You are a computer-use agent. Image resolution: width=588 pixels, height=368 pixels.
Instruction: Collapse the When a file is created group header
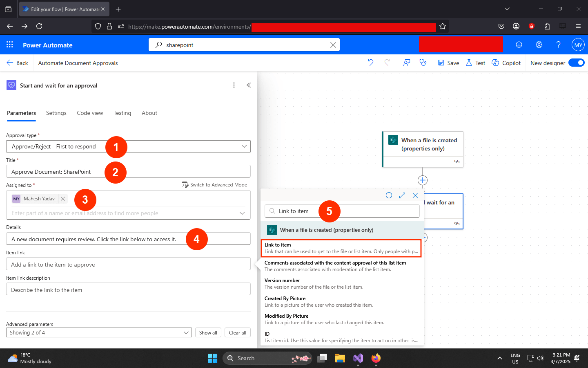pyautogui.click(x=342, y=230)
